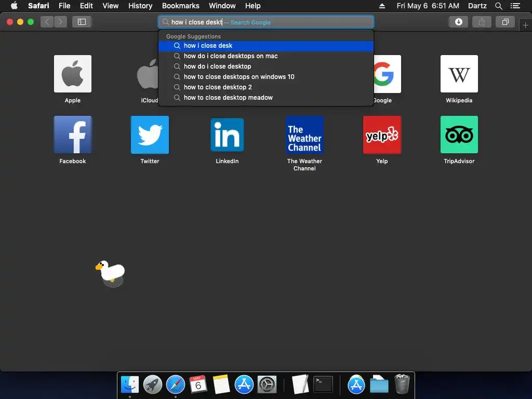Select suggestion 'how i close desk'

pos(266,46)
